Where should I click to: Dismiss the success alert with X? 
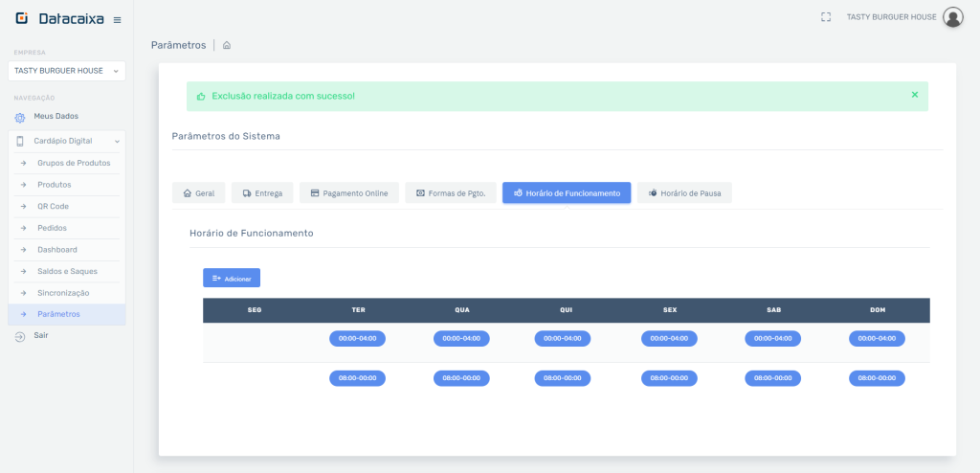pyautogui.click(x=914, y=95)
